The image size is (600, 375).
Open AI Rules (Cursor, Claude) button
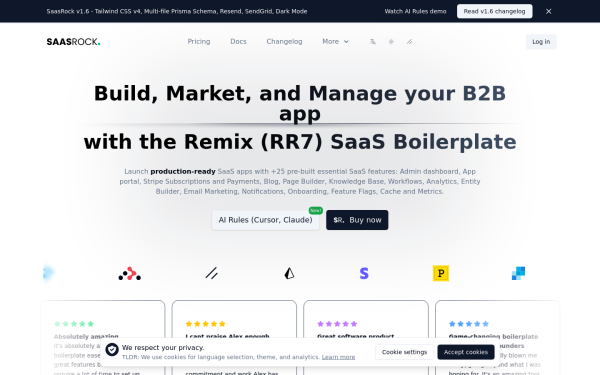pos(265,220)
